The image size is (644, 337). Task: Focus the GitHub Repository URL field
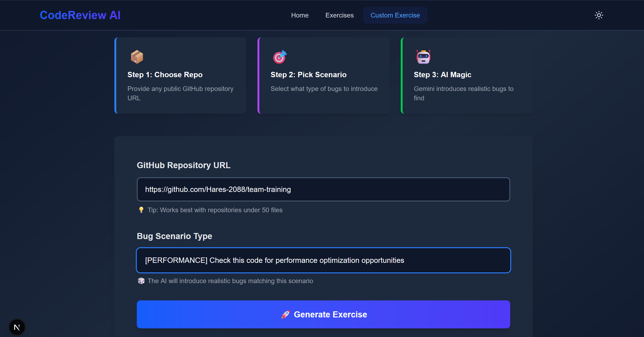[323, 189]
